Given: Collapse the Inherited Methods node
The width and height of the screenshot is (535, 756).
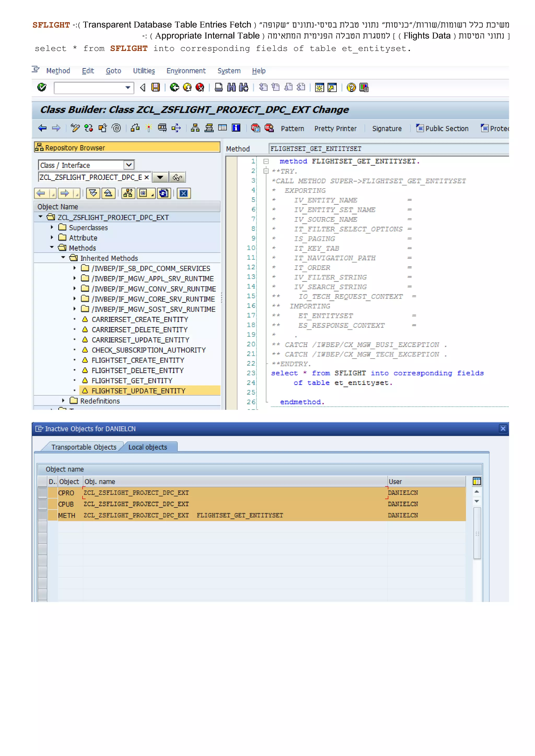Looking at the screenshot, I should point(63,258).
